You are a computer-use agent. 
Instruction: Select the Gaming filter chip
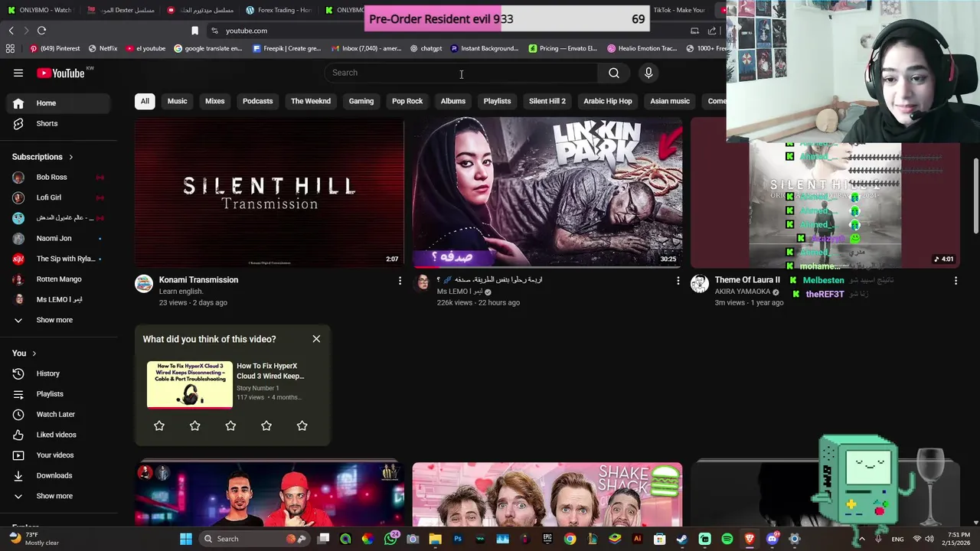coord(361,101)
